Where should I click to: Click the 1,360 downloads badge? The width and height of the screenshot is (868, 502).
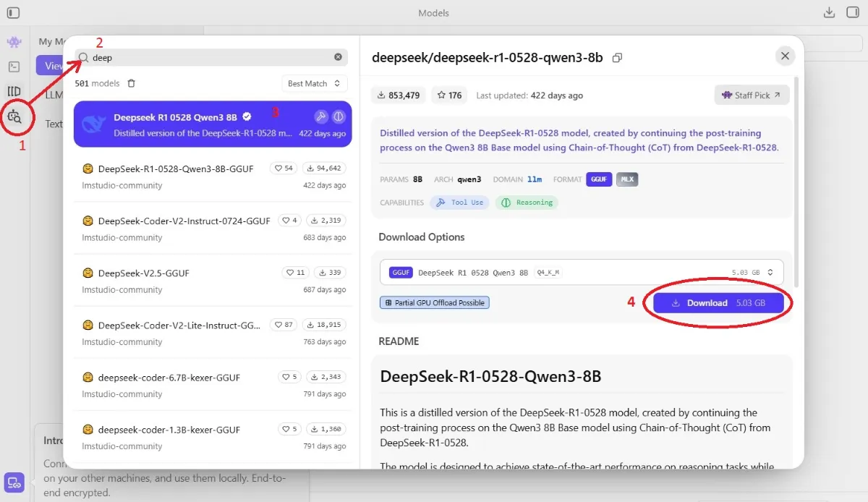point(326,429)
